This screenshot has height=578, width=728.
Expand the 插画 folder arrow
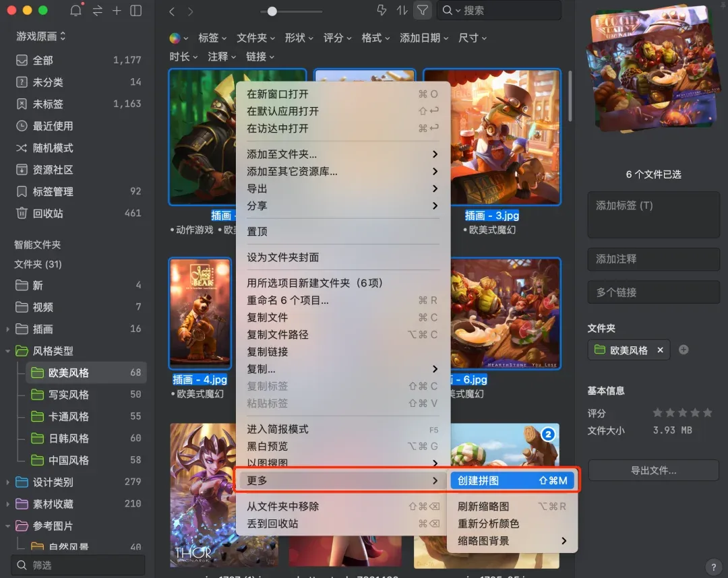click(7, 329)
